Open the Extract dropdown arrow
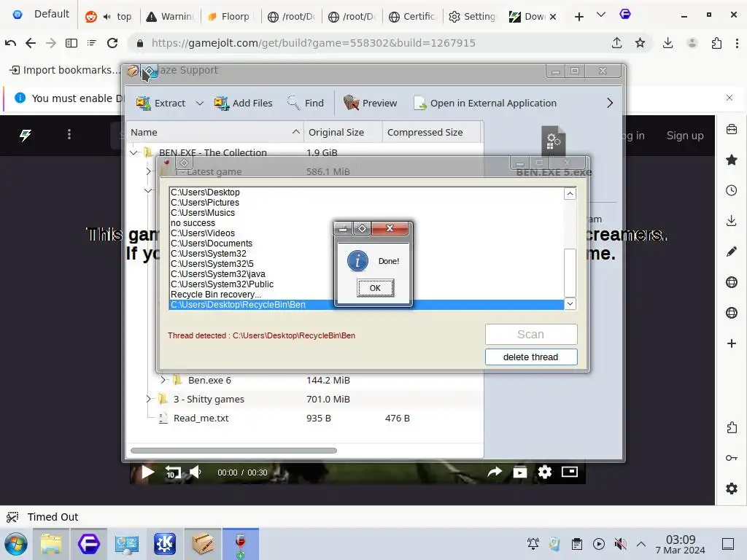The image size is (747, 560). point(200,103)
